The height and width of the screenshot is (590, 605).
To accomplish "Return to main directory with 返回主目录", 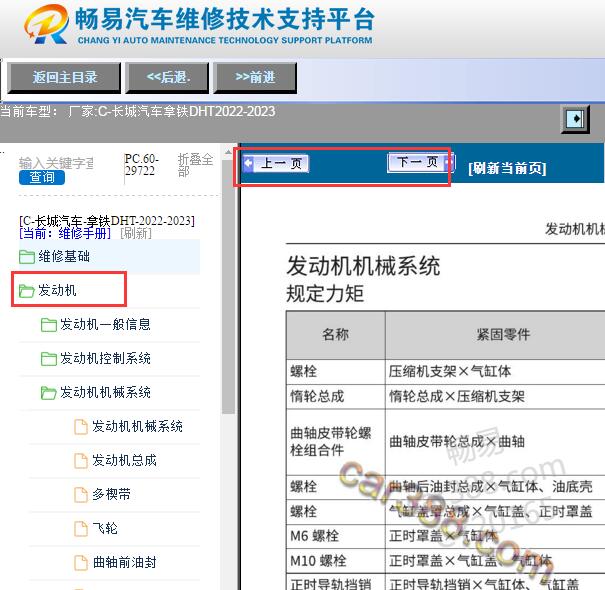I will tap(64, 78).
